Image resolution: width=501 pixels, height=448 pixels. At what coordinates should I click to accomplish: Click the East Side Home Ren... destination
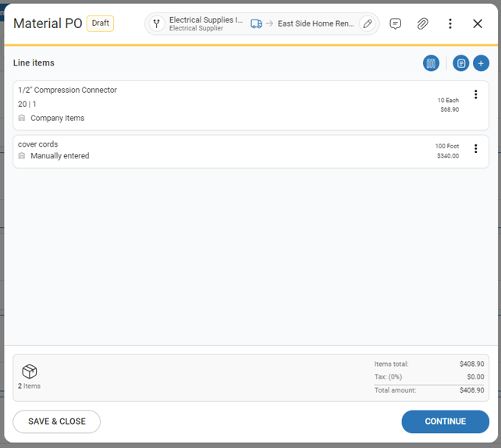pos(316,23)
